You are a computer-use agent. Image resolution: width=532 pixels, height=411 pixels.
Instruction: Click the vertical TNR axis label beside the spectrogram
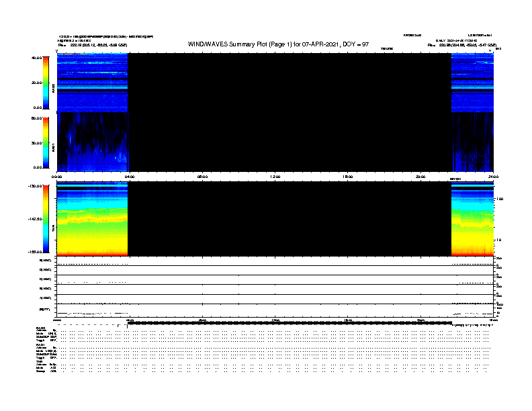(x=53, y=229)
